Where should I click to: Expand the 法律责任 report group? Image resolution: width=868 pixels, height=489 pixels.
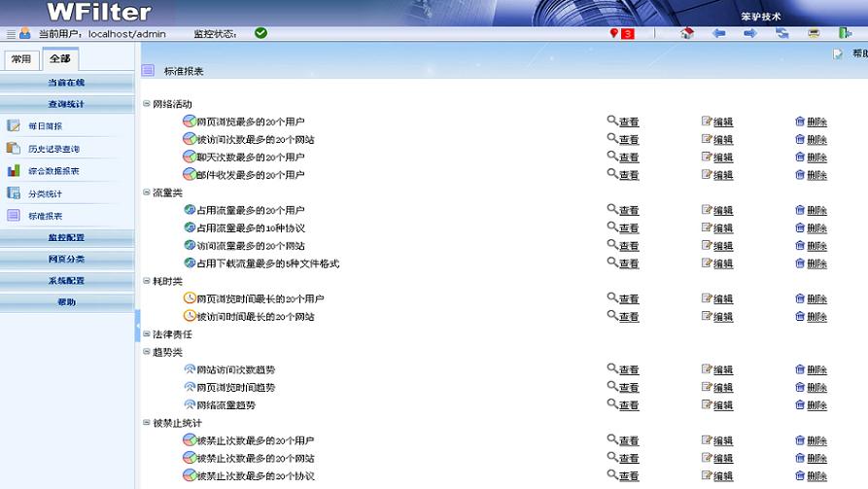[147, 334]
